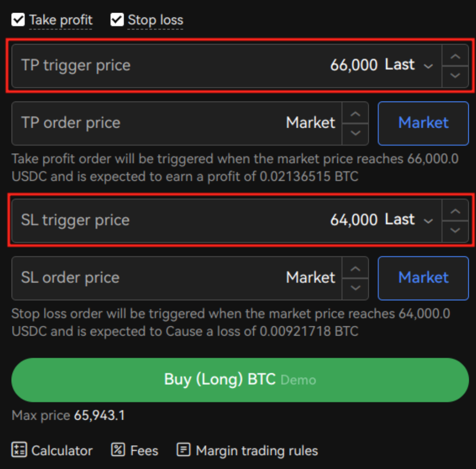This screenshot has height=469, width=476.
Task: Open the Fees percent icon
Action: pyautogui.click(x=118, y=450)
